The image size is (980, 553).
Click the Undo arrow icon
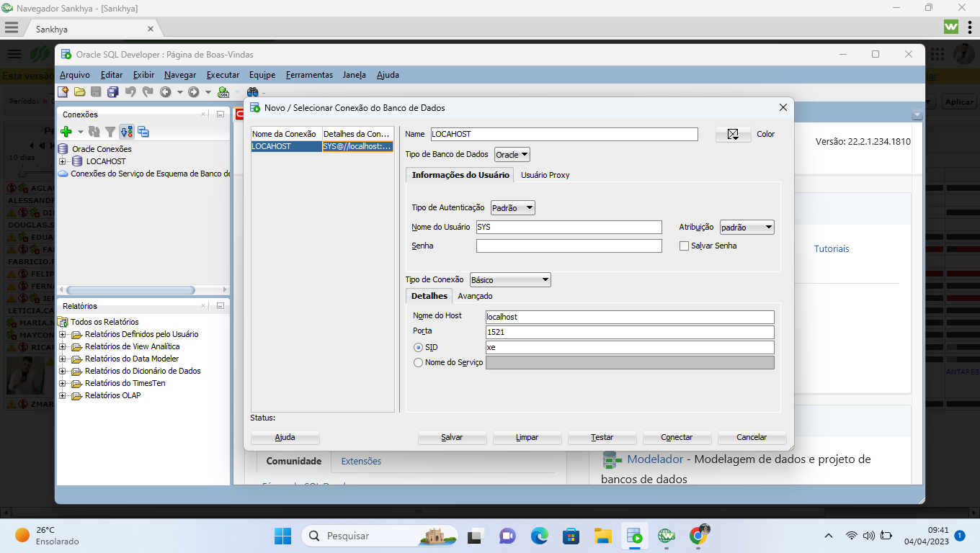click(130, 91)
